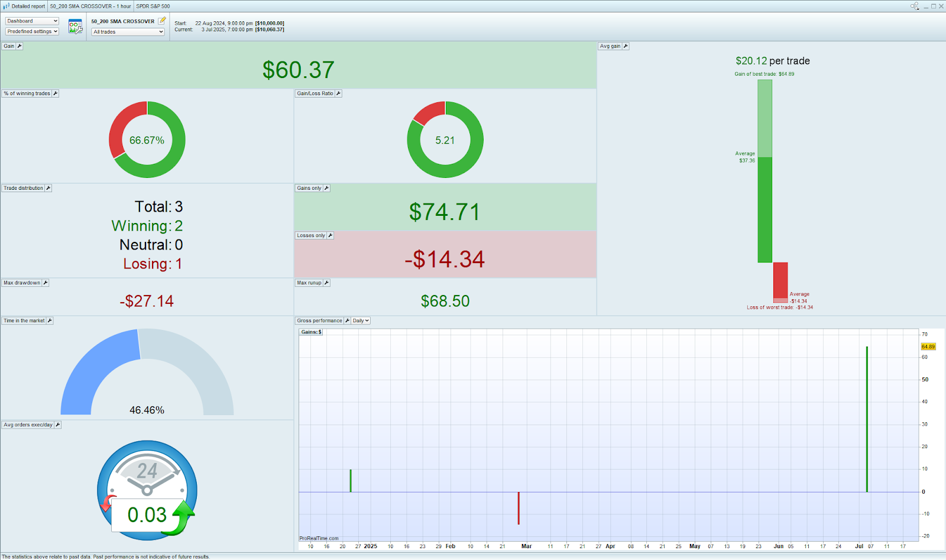Open the Dashboard view dropdown

(x=32, y=21)
